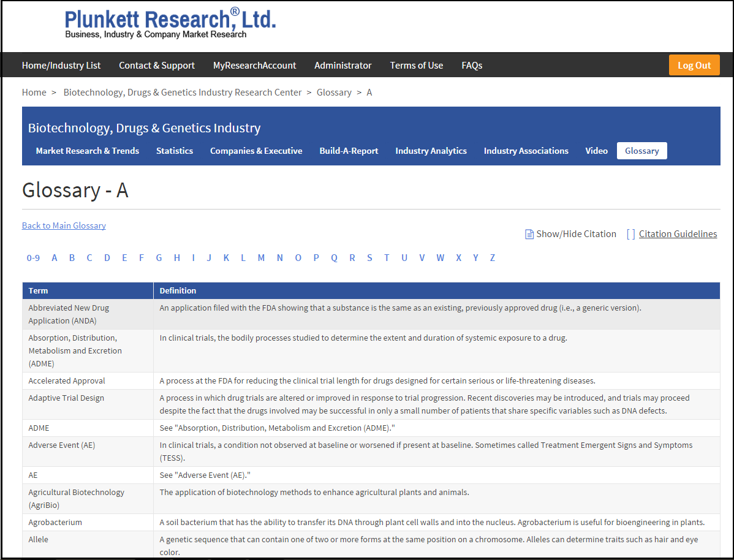Jump to glossary letter A
The image size is (734, 560).
tap(55, 258)
